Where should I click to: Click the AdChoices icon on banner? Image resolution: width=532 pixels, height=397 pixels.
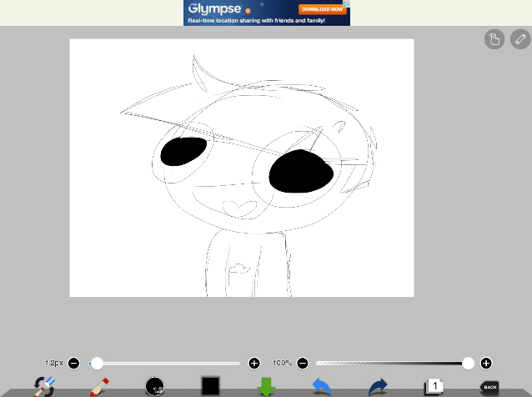pos(346,3)
